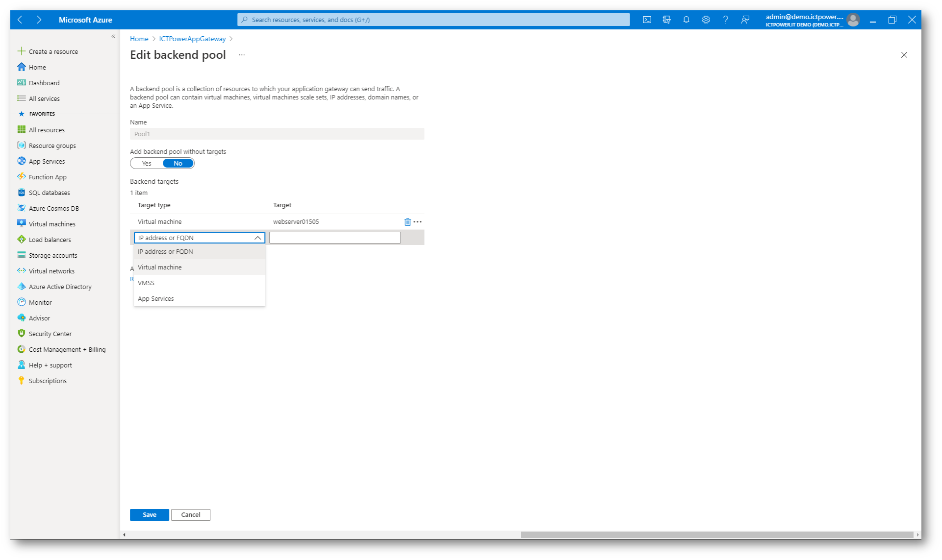Click the Pool1 name field
This screenshot has width=942, height=560.
tap(277, 134)
